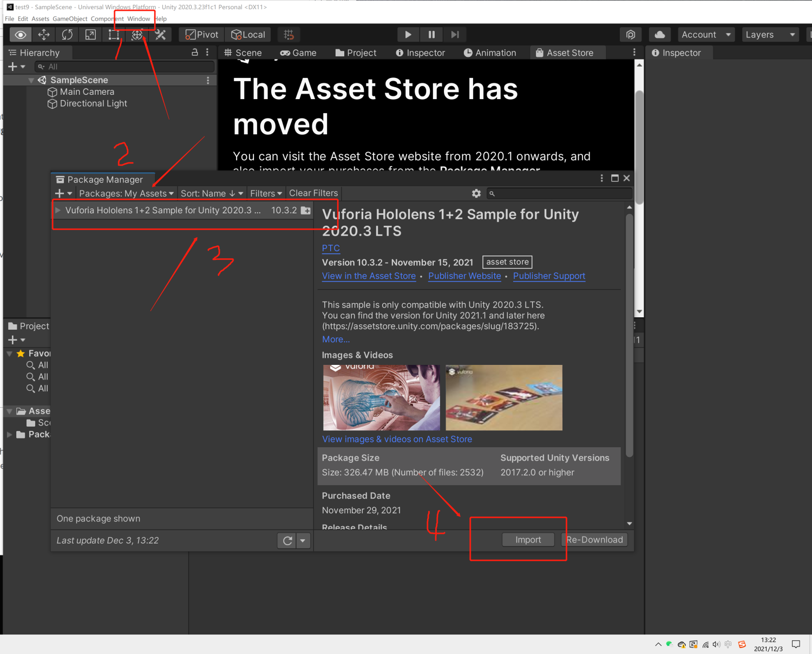The height and width of the screenshot is (654, 812).
Task: Click the Import button
Action: (528, 540)
